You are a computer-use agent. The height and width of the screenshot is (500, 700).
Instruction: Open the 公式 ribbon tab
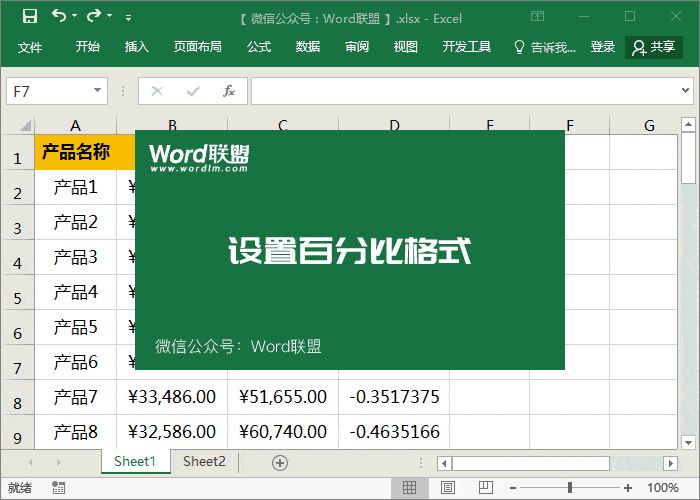259,47
